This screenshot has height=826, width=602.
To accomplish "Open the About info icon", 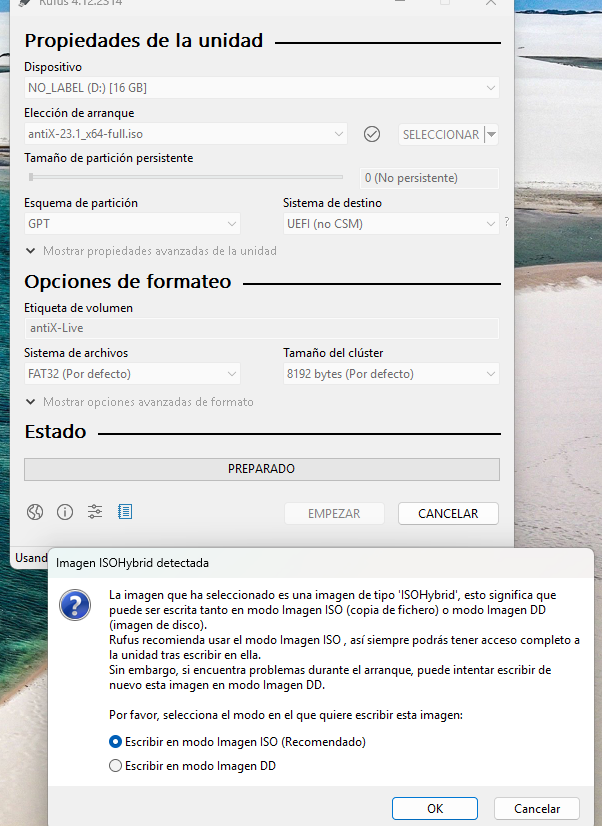I will pos(65,512).
